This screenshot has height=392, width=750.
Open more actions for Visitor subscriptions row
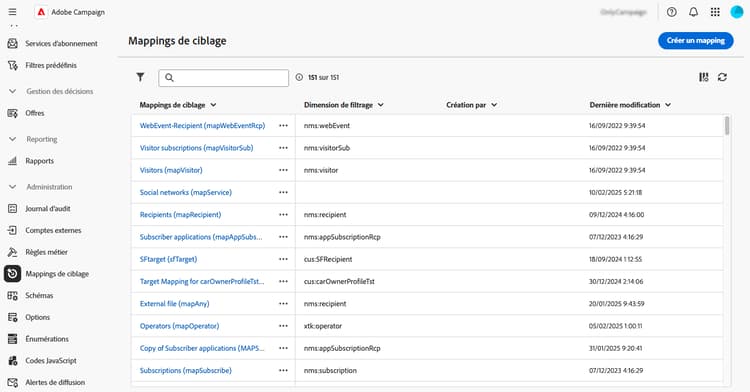click(283, 148)
